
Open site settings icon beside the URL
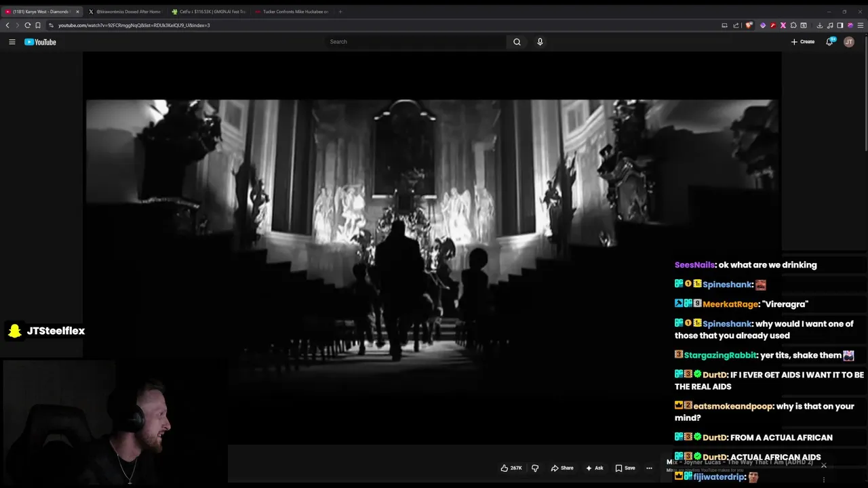[x=51, y=25]
